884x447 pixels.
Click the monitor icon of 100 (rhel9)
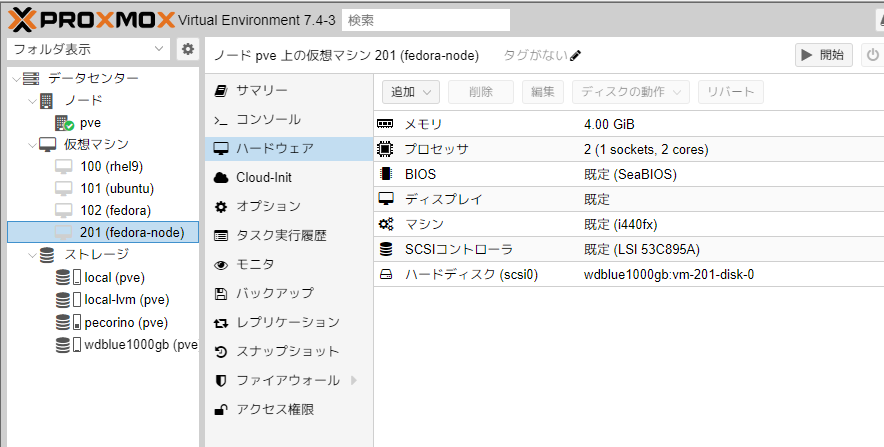pyautogui.click(x=64, y=167)
